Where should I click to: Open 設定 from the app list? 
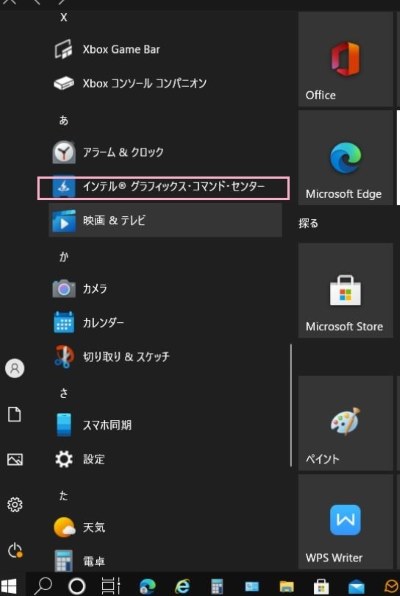165,459
